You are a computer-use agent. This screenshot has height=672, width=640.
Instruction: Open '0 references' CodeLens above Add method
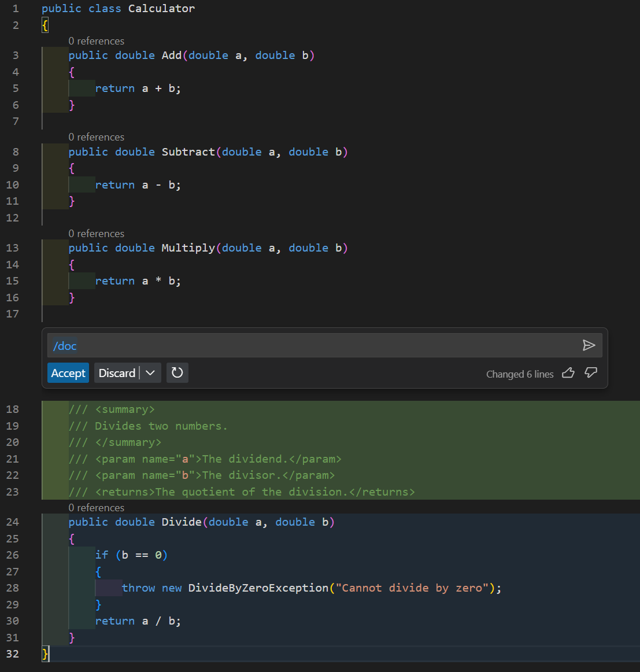(97, 41)
